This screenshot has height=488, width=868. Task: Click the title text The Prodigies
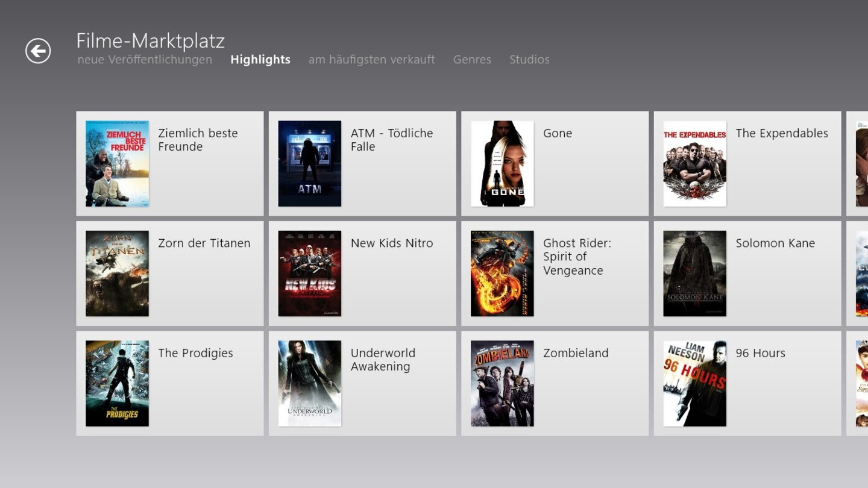[x=195, y=354]
